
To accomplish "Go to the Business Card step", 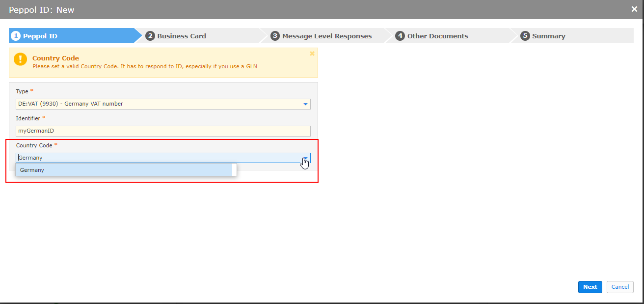I will pos(182,36).
